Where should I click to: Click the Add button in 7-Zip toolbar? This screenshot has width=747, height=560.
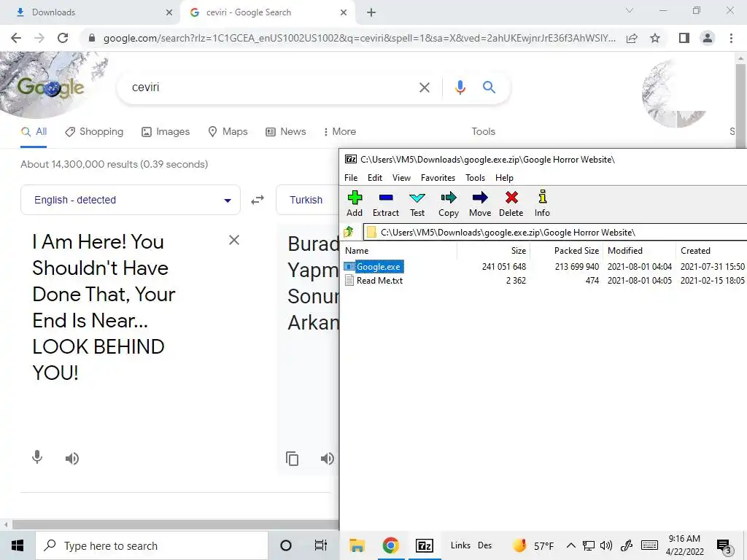pos(355,204)
